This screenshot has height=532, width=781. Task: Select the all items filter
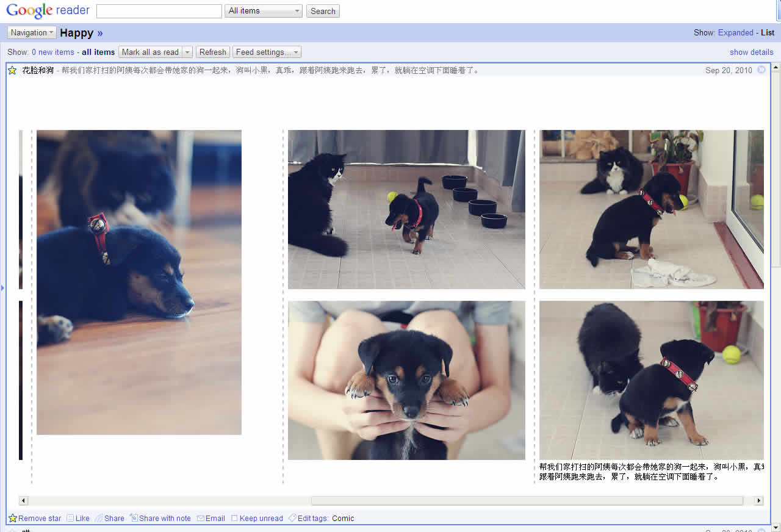point(98,52)
